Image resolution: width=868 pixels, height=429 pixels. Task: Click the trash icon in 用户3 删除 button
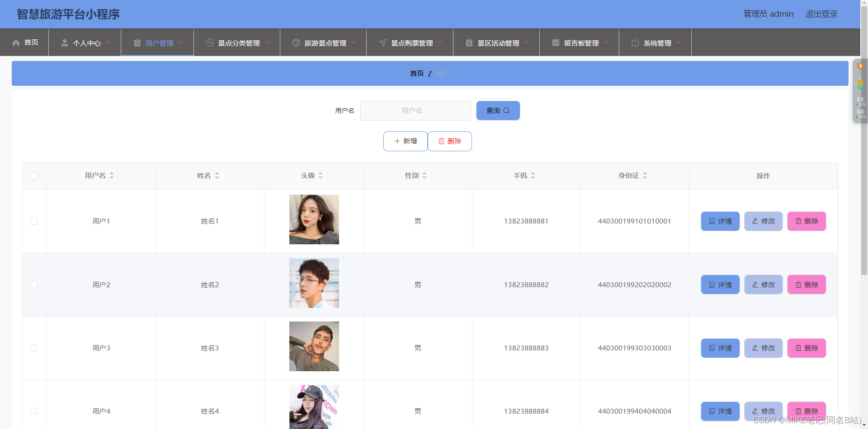[x=798, y=348]
